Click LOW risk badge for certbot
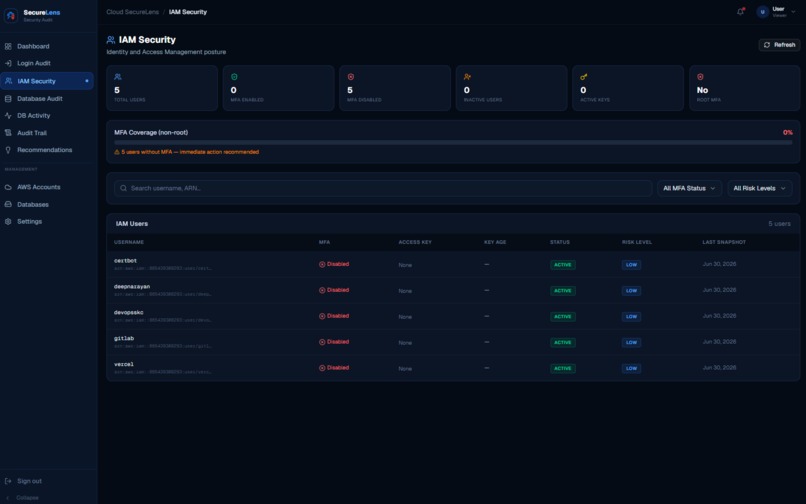The height and width of the screenshot is (504, 806). click(631, 265)
